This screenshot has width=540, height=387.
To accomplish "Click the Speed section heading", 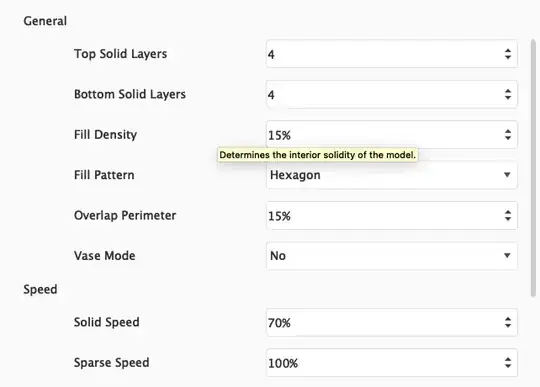I will coord(40,289).
